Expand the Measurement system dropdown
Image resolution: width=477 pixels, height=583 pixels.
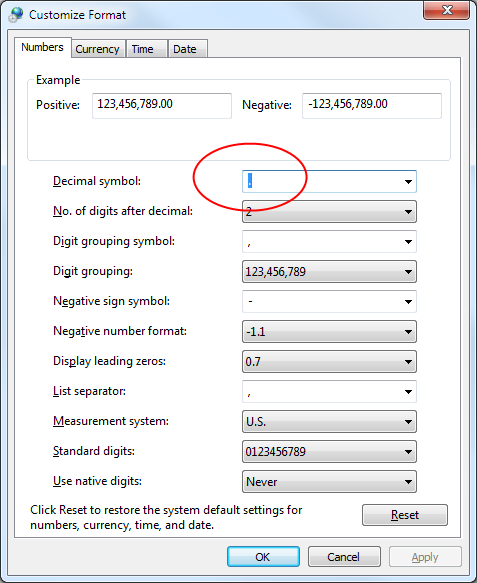pos(329,422)
